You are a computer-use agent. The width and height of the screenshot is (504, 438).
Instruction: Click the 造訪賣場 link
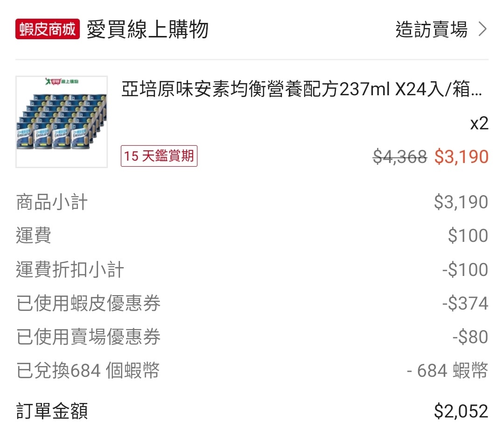pyautogui.click(x=431, y=29)
